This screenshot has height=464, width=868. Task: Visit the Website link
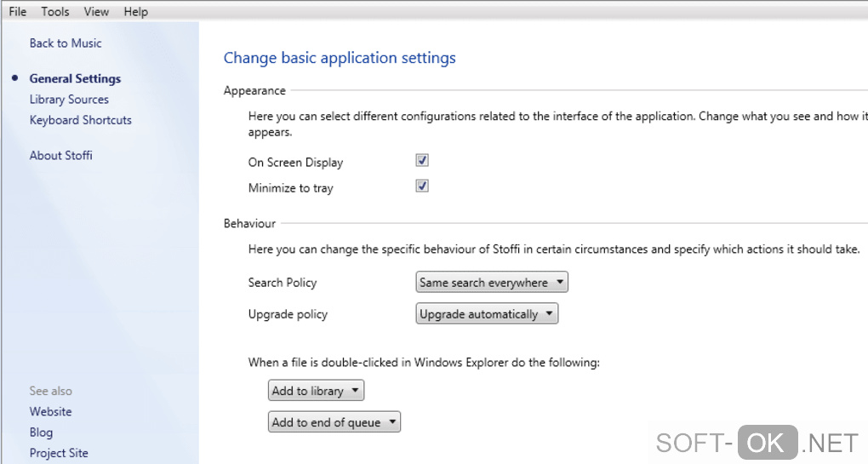[x=51, y=412]
